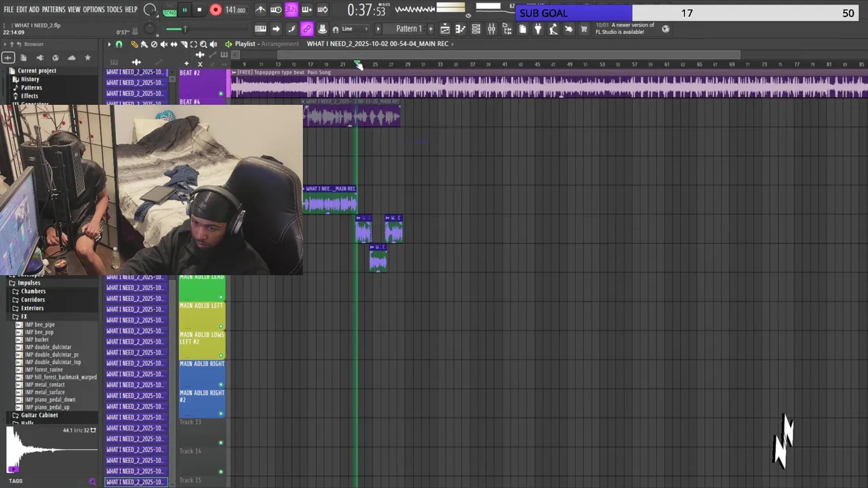Screen dimensions: 868x488
Task: Open the browser files tab icon
Action: click(24, 58)
